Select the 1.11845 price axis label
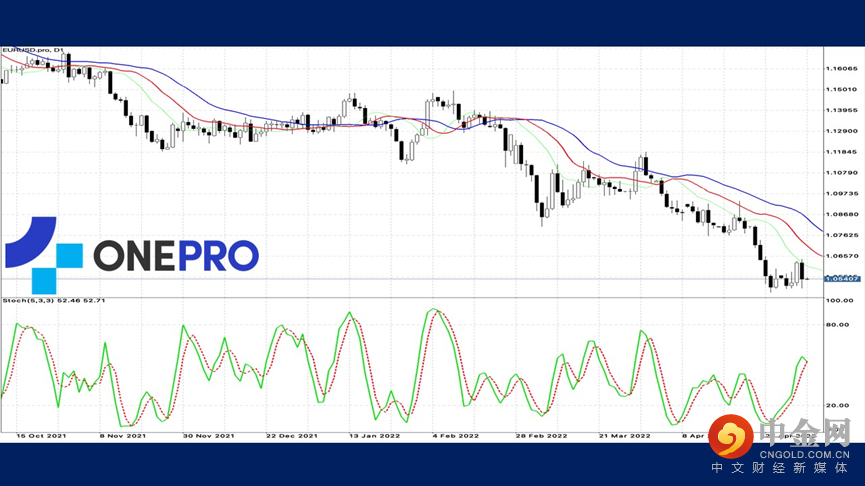The image size is (865, 486). [841, 152]
